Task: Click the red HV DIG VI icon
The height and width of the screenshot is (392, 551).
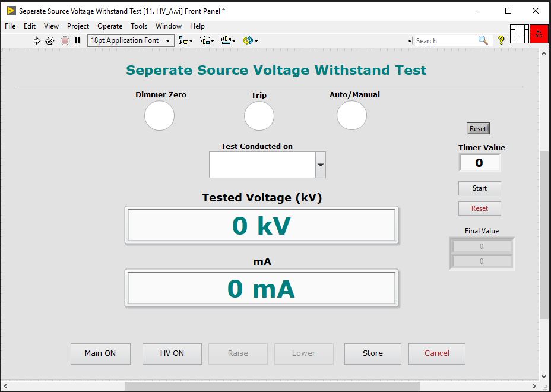Action: coord(539,34)
